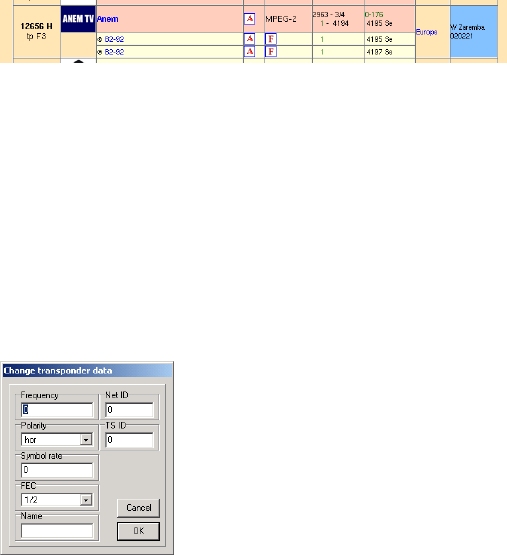The height and width of the screenshot is (555, 507).
Task: Click into the Name text field
Action: click(x=57, y=531)
